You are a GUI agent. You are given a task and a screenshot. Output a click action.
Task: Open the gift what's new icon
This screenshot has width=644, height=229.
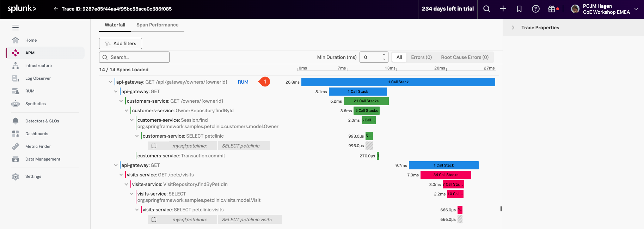coord(552,9)
